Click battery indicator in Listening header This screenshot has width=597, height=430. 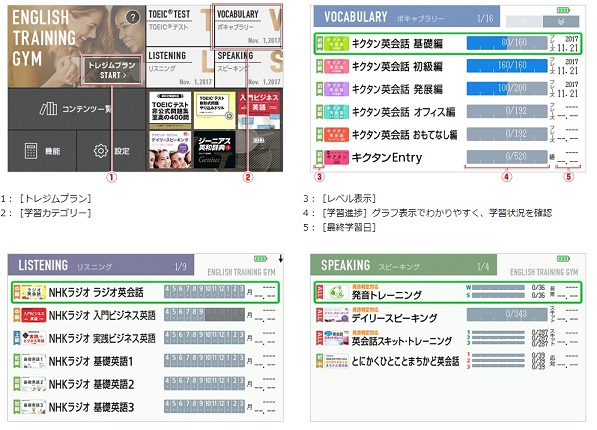click(260, 259)
